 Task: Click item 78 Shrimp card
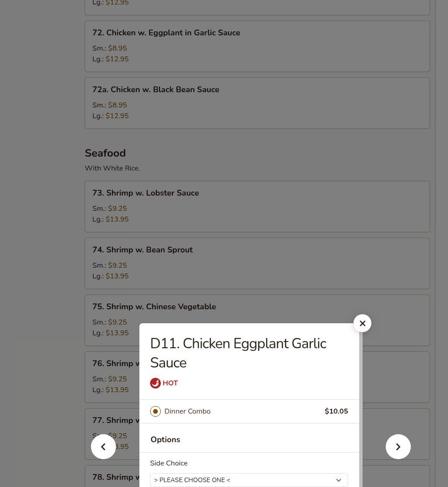point(112,476)
